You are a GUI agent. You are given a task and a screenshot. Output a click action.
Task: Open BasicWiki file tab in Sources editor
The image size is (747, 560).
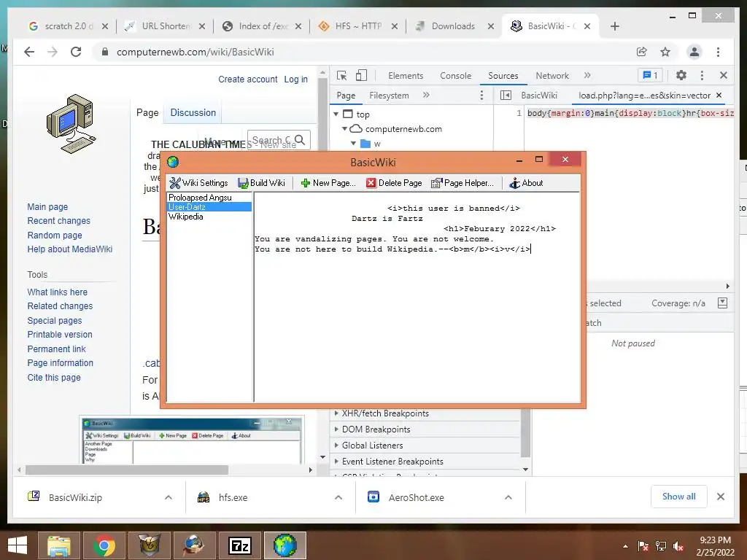point(539,96)
